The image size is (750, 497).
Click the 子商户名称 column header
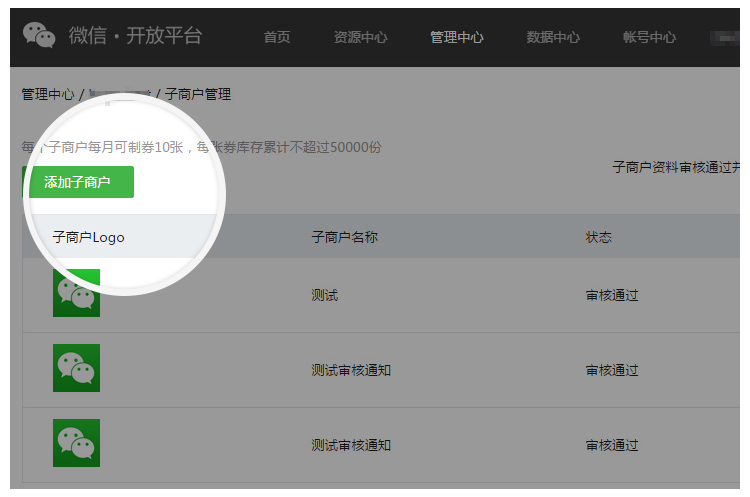pos(344,237)
